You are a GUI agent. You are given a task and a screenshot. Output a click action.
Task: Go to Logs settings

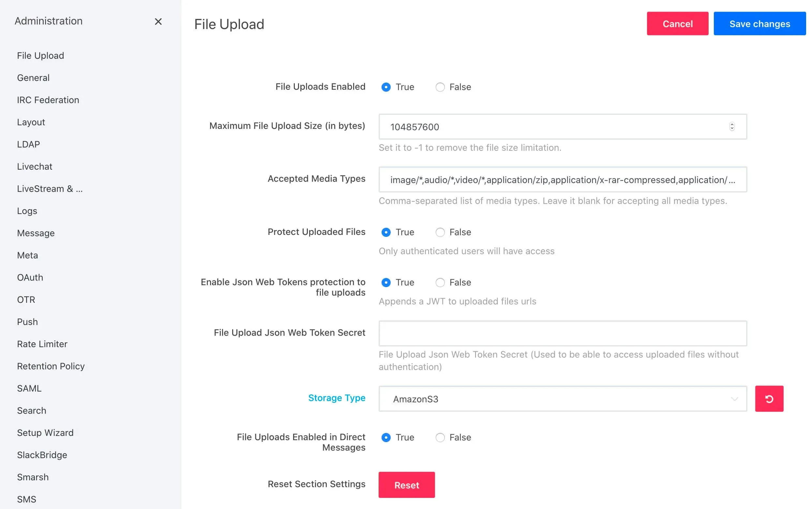[27, 211]
